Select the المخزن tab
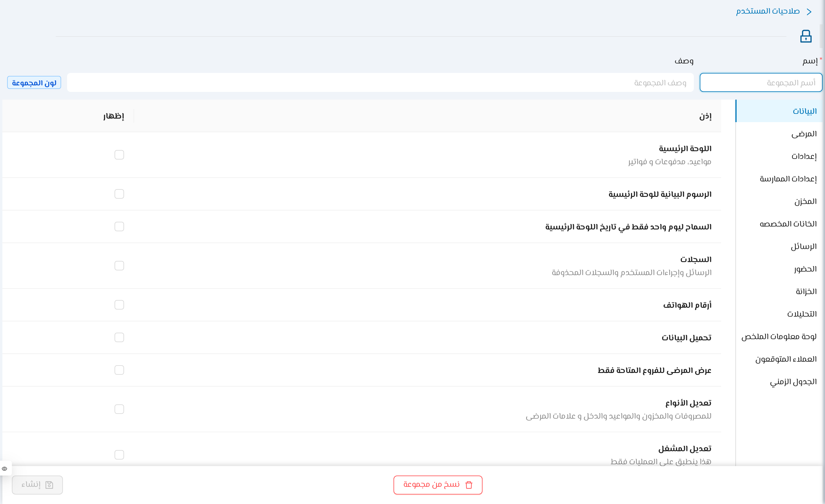The height and width of the screenshot is (504, 825). tap(780, 201)
